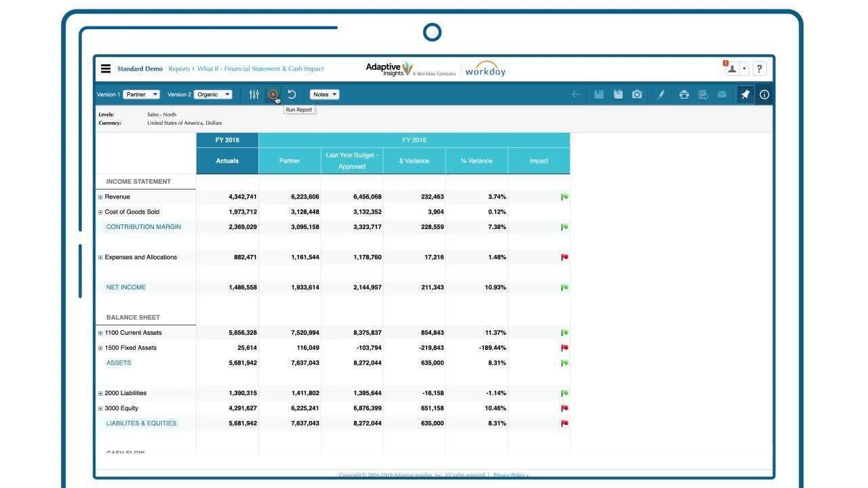868x488 pixels.
Task: Click the Privacy Policy link
Action: tap(508, 475)
